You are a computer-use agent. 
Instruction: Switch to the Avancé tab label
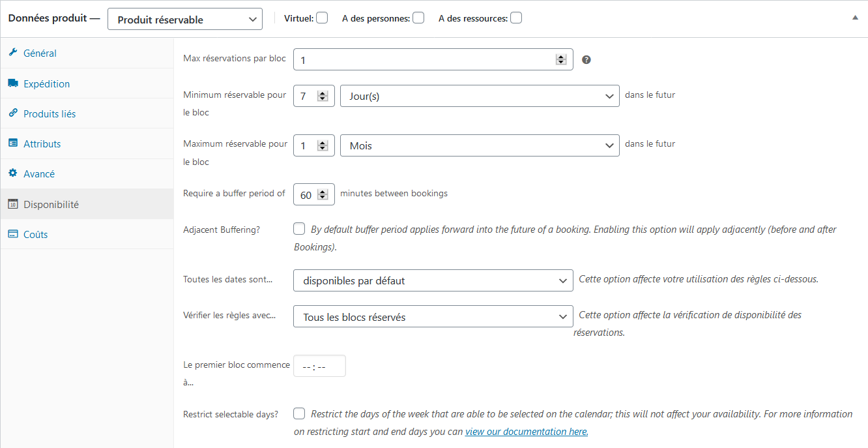click(39, 174)
